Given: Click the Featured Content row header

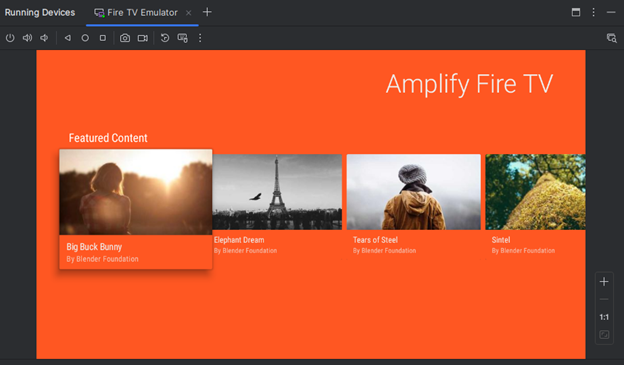Looking at the screenshot, I should point(108,138).
